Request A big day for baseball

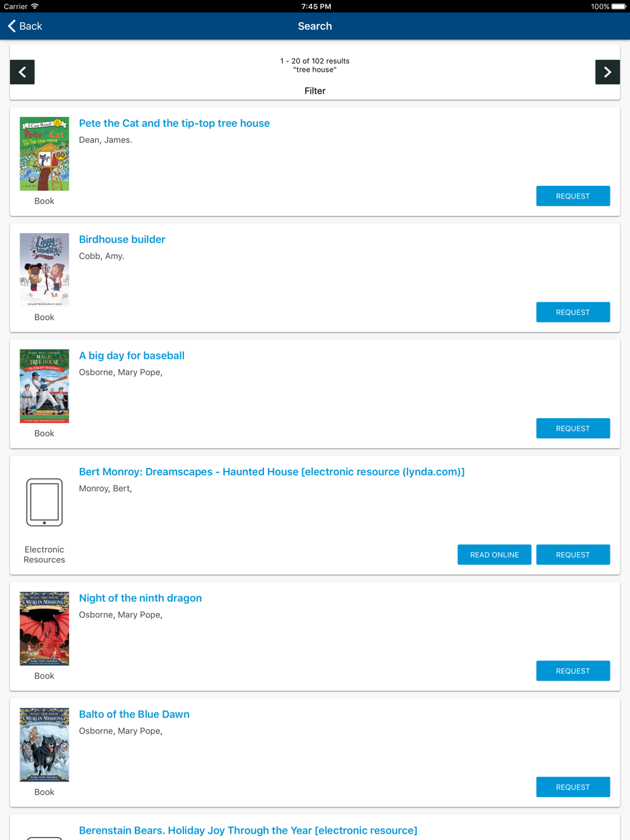click(x=573, y=428)
